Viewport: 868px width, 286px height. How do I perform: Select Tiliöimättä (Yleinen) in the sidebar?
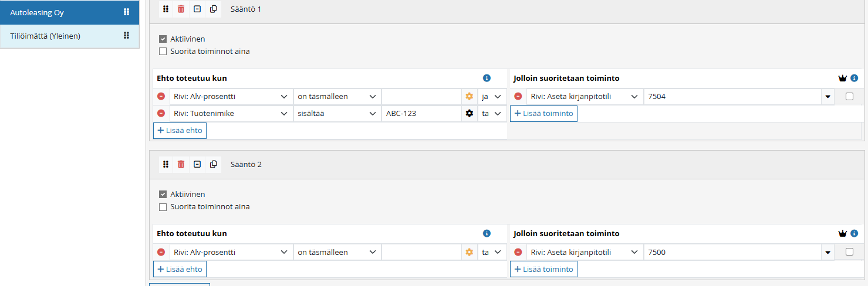coord(69,36)
